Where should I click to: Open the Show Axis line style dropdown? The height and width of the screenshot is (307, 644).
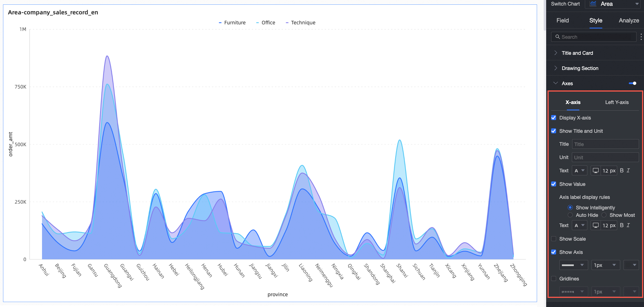pos(574,265)
